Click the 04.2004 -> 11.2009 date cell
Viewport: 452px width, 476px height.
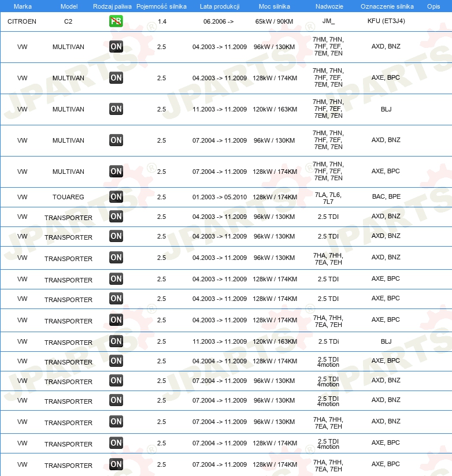coord(220,361)
